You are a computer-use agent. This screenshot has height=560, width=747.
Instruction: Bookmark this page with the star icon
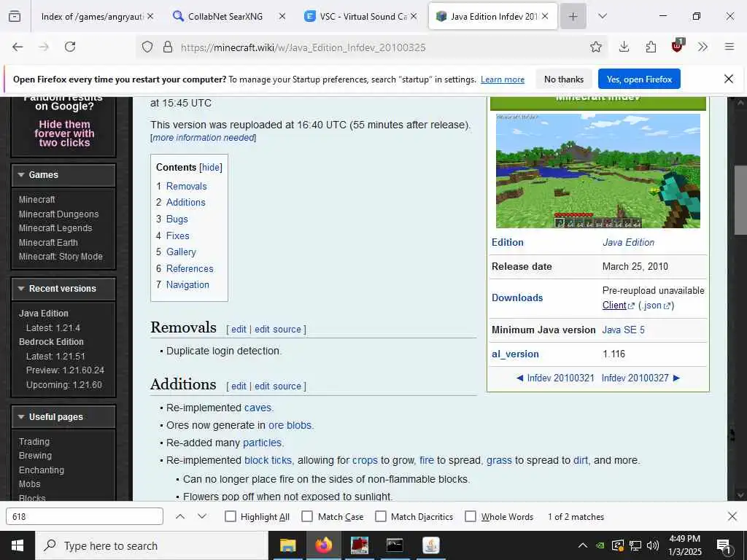coord(595,47)
